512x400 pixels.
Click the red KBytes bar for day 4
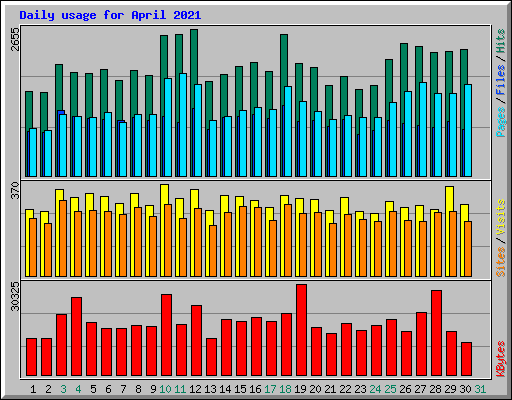click(76, 337)
